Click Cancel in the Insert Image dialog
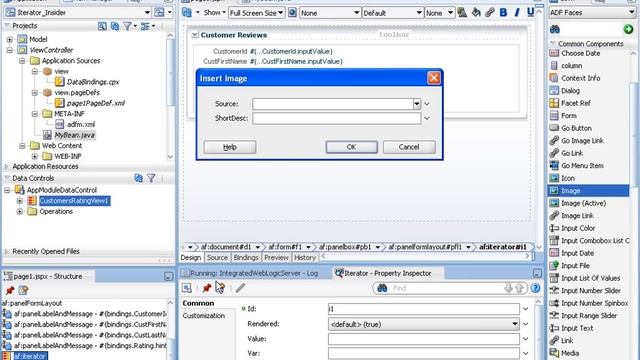The height and width of the screenshot is (360, 640). [409, 147]
